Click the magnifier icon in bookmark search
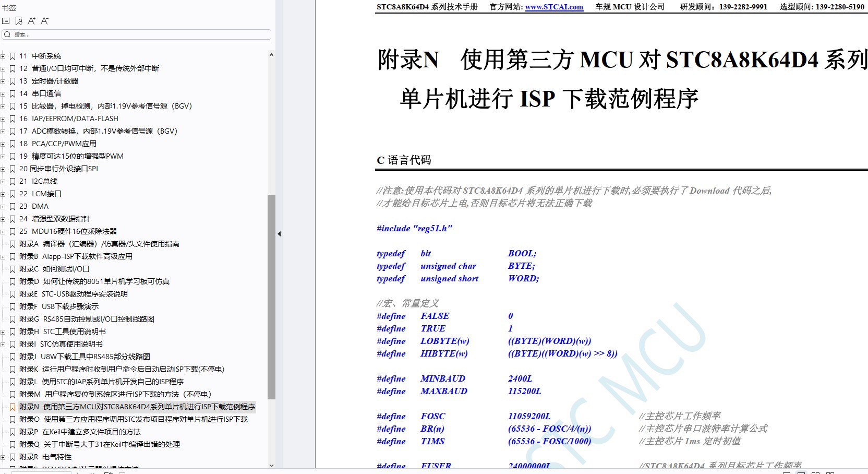Screen dimensions: 868x474 7,34
